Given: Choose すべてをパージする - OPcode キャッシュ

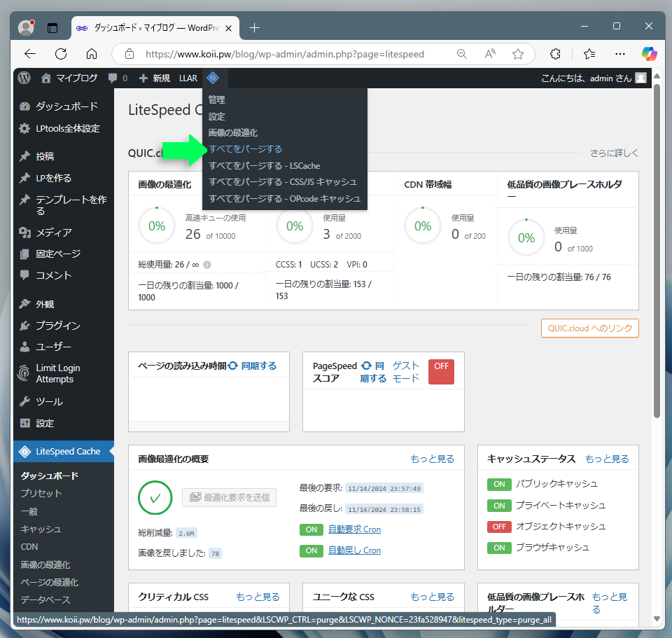Looking at the screenshot, I should click(285, 198).
